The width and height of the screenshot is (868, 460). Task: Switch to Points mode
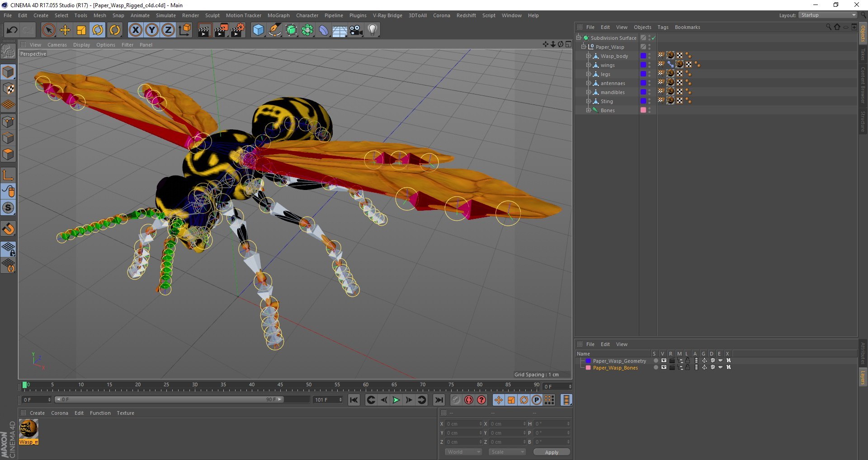[8, 122]
